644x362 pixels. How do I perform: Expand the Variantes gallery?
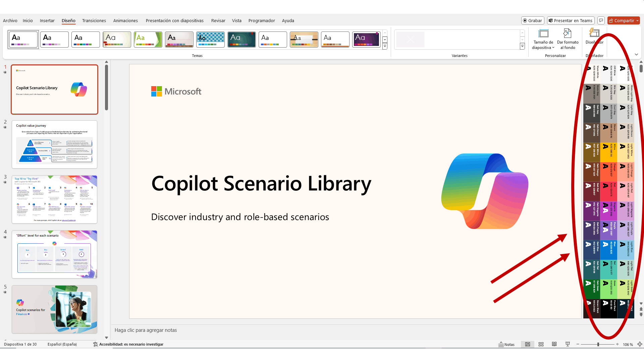point(522,47)
